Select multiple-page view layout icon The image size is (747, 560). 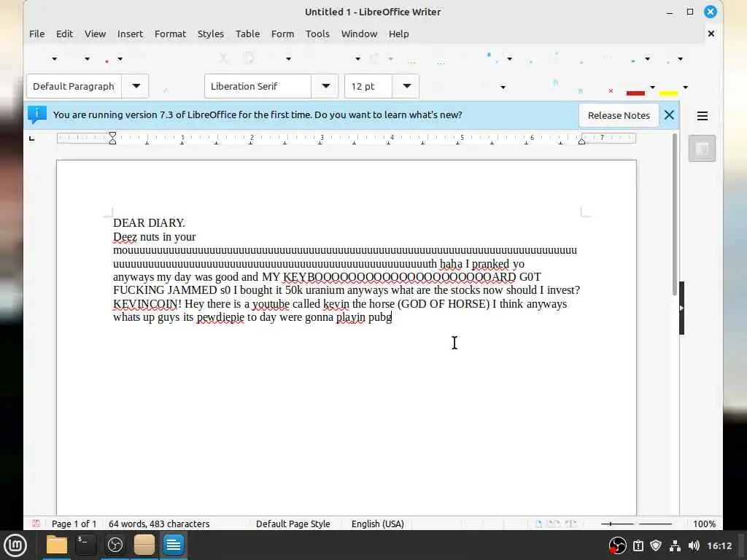coord(554,524)
